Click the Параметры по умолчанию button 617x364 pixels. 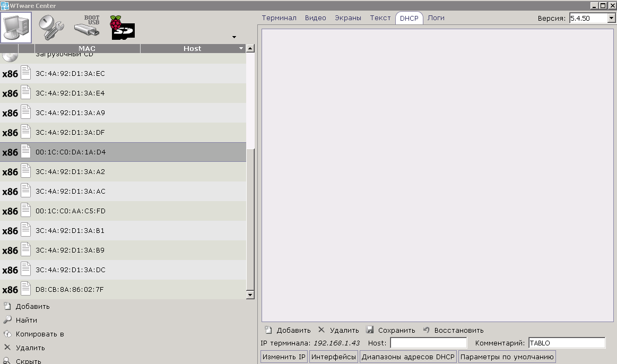click(507, 357)
